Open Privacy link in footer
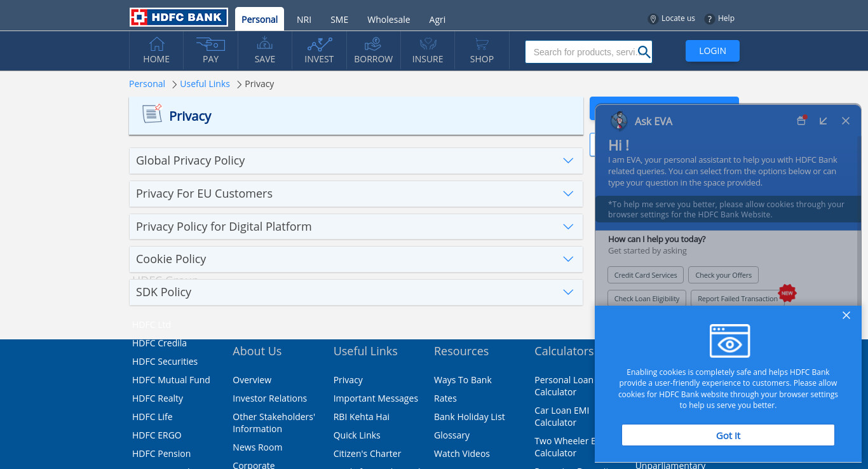This screenshot has height=469, width=868. (348, 380)
